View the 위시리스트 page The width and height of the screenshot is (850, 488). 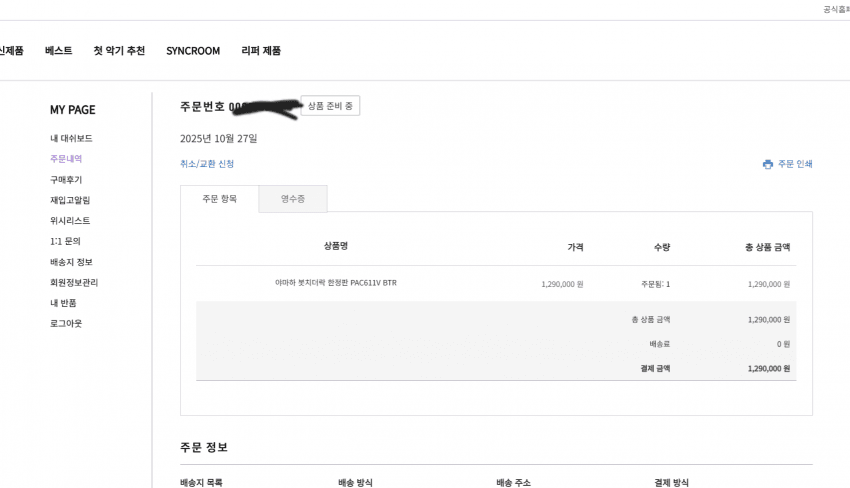(x=70, y=221)
